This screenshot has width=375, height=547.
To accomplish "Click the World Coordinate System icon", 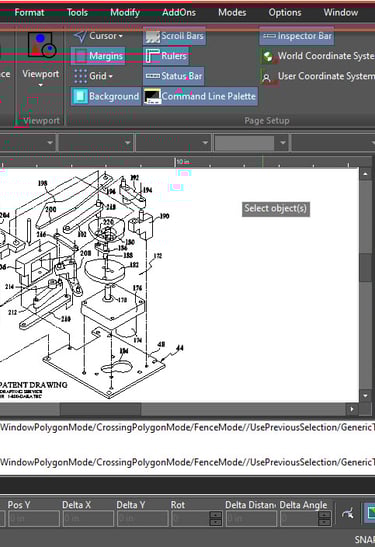I will pos(268,56).
